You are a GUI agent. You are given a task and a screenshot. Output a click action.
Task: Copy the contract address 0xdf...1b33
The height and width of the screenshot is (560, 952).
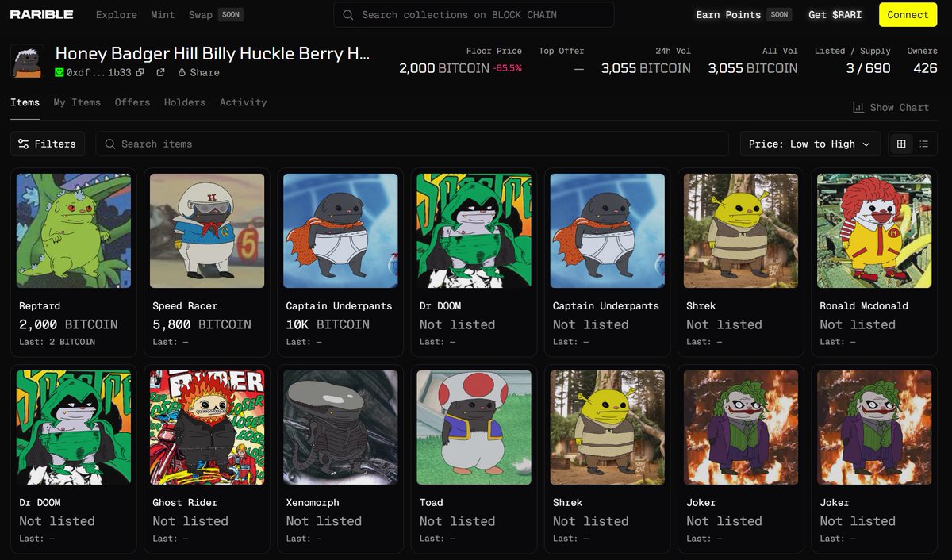click(140, 72)
